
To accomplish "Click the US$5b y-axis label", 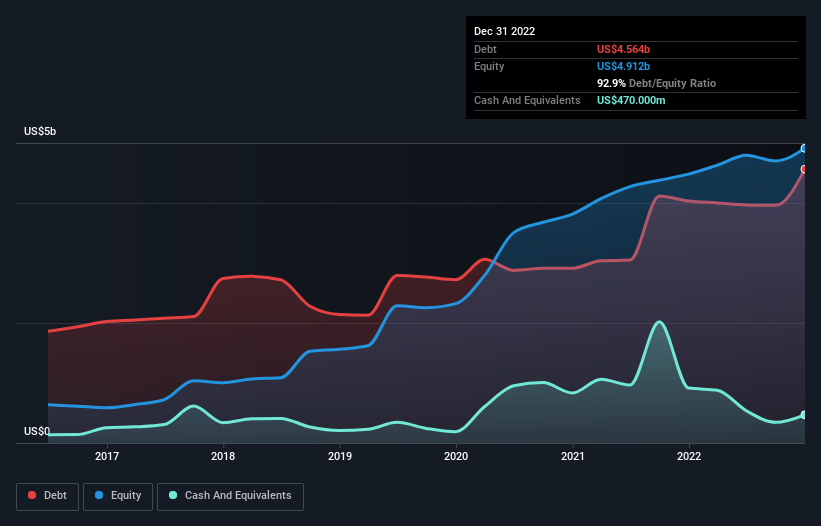I will 41,132.
